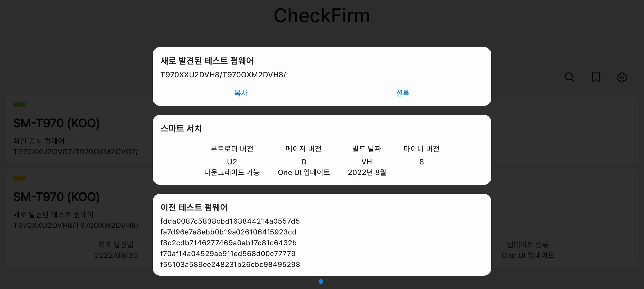Click the 빌드 날짜 VH value
644x289 pixels.
pos(366,162)
